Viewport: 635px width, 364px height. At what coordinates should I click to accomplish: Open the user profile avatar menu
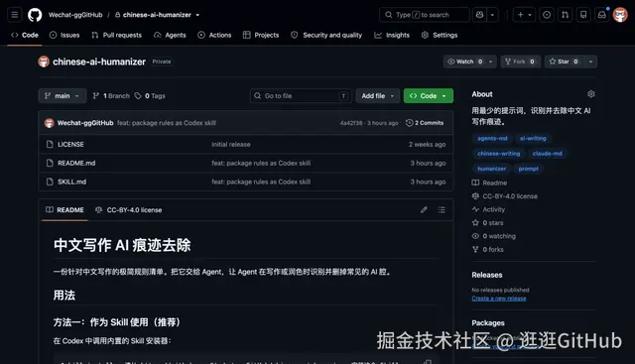point(620,15)
